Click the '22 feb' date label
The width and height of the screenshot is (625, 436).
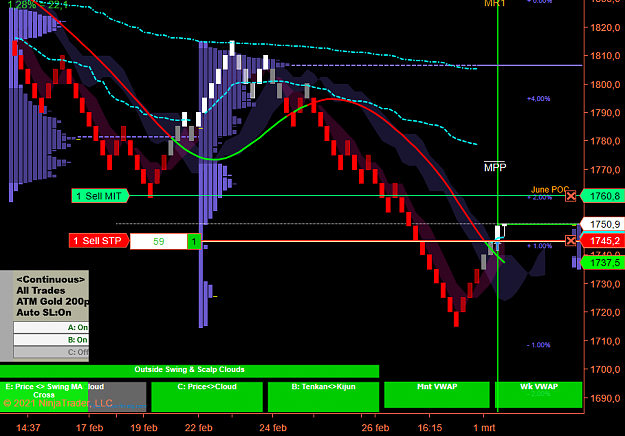pos(199,428)
